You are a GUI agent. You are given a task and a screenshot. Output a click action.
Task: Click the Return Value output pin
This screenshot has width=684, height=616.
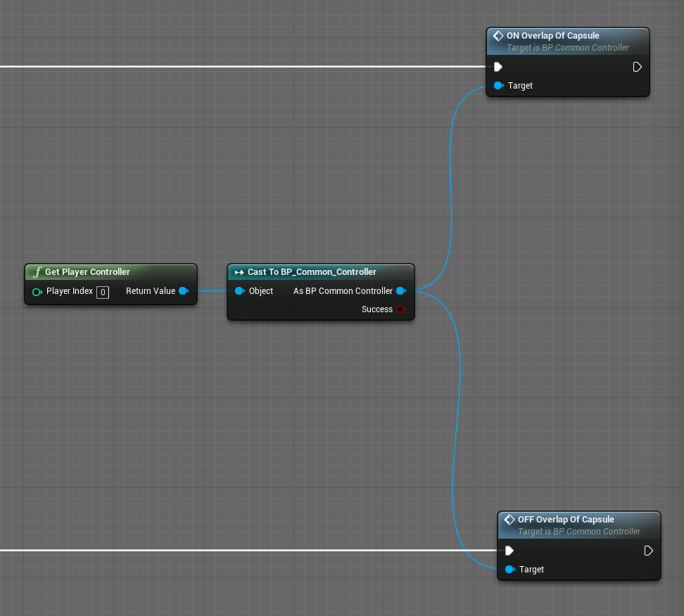tap(184, 291)
